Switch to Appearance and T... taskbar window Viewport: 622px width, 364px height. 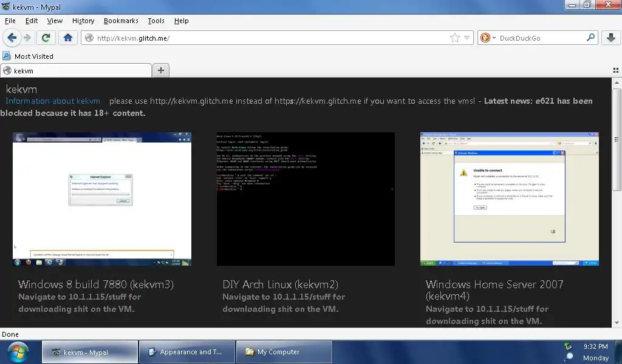(x=187, y=352)
